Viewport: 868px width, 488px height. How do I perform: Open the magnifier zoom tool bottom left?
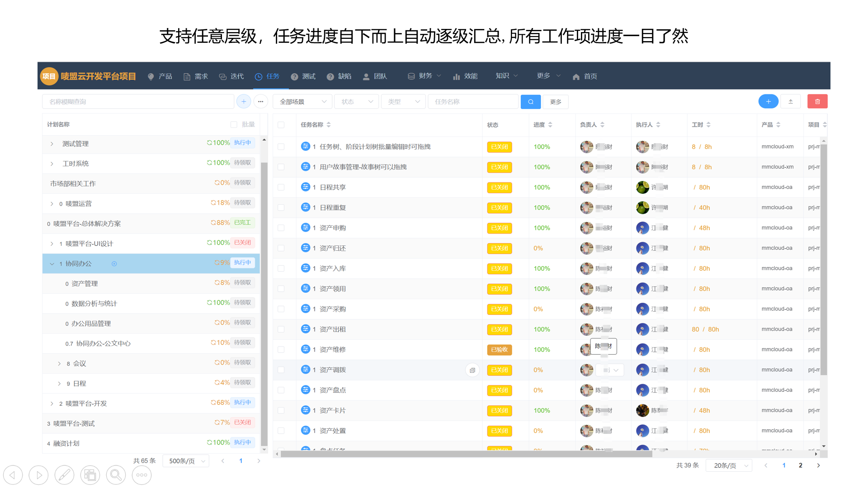coord(116,475)
